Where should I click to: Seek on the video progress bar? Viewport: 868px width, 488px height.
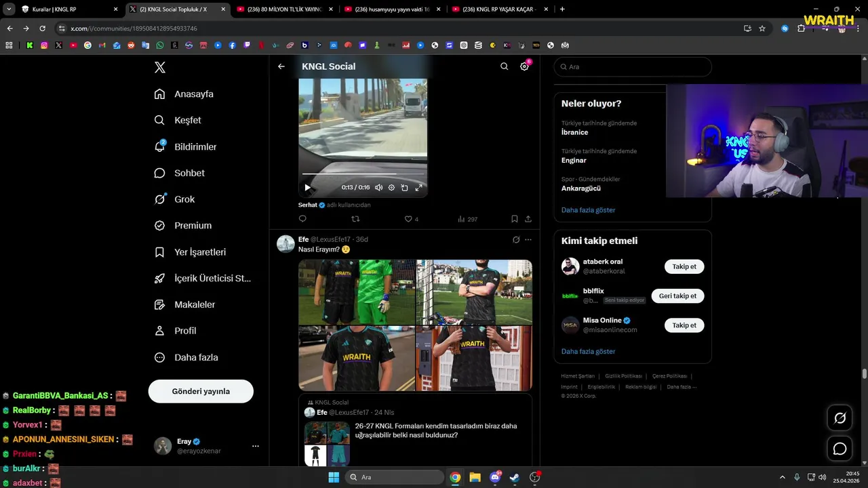(x=363, y=174)
